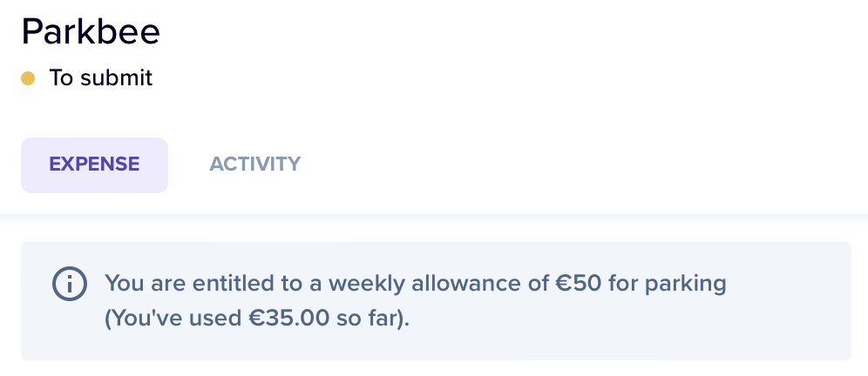Click the "You've used €35.00 so far" text

[257, 318]
